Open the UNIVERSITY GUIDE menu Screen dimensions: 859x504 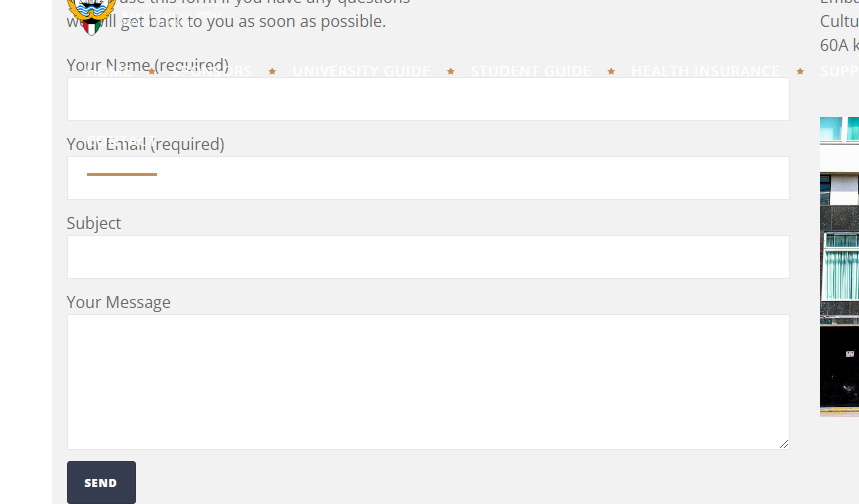(361, 71)
